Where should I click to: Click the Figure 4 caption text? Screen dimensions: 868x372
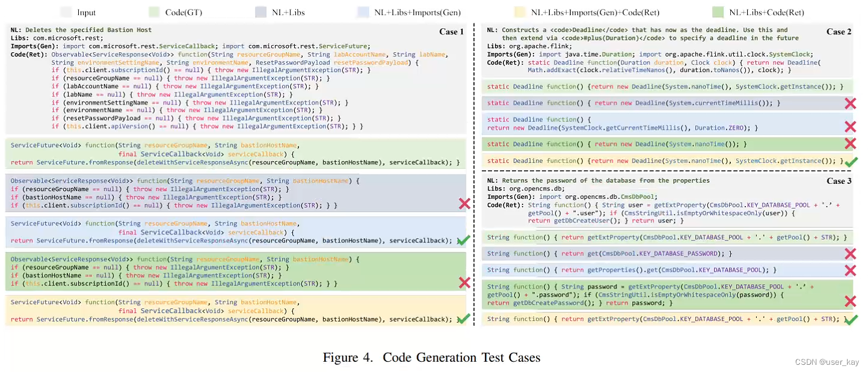(x=433, y=356)
